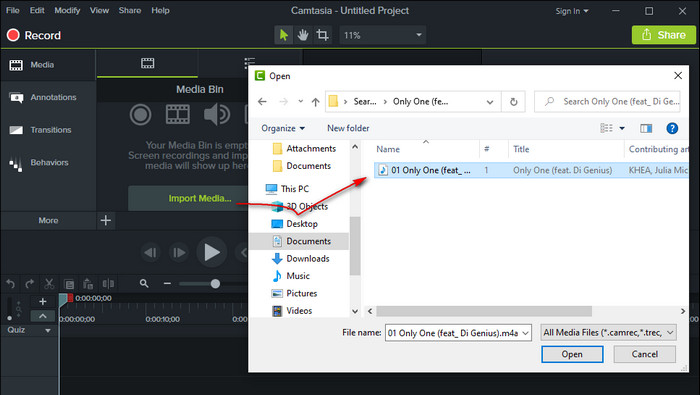
Task: Open the Edit menu
Action: (x=37, y=10)
